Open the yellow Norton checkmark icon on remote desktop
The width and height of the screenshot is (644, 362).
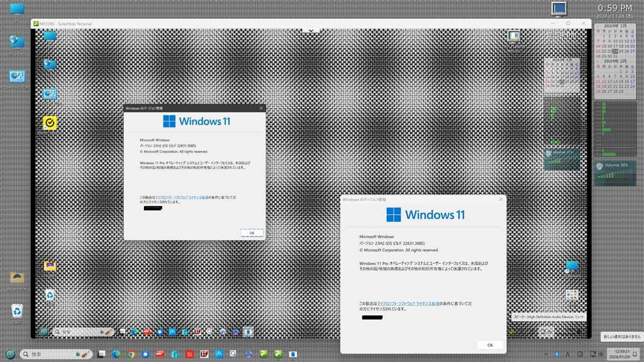[50, 123]
